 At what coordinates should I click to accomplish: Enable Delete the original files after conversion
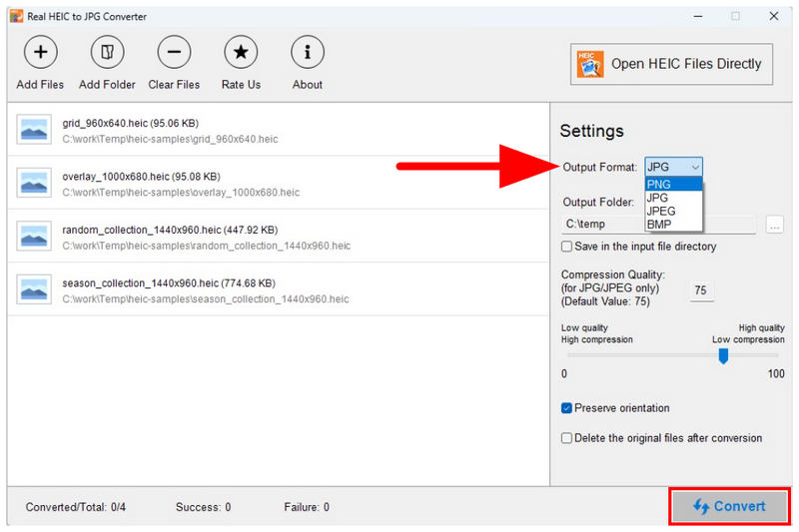pyautogui.click(x=661, y=438)
